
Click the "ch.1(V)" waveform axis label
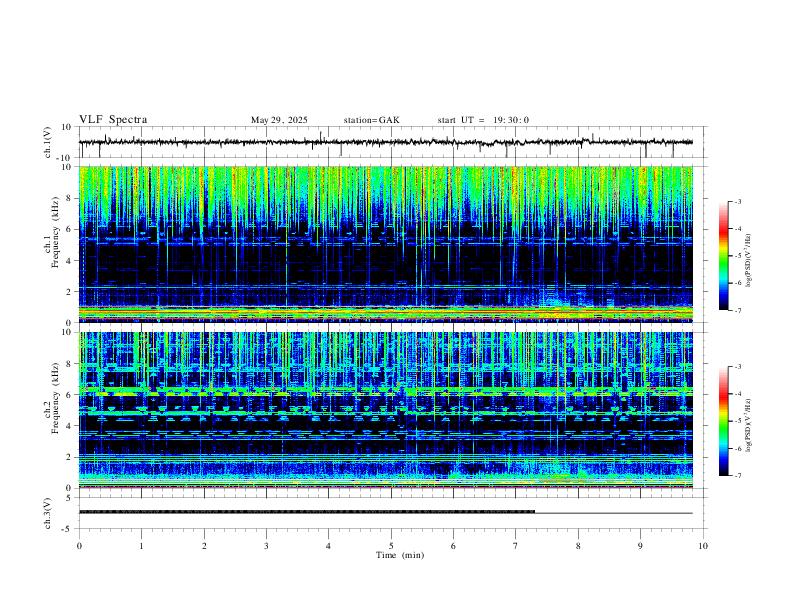(x=48, y=142)
